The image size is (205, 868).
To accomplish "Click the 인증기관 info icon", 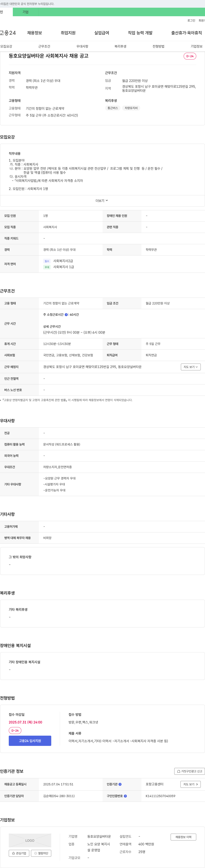I will pos(120,784).
